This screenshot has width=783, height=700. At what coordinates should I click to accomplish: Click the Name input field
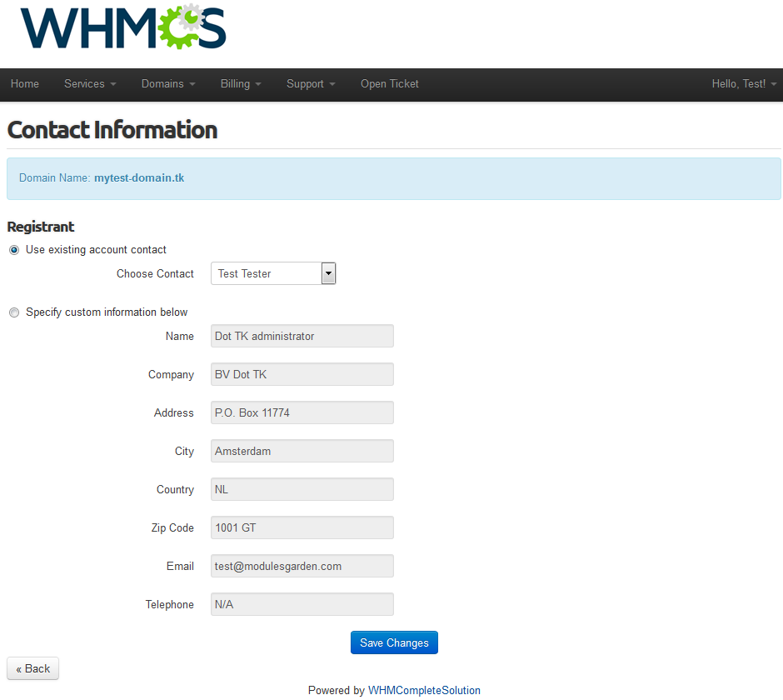click(x=302, y=337)
